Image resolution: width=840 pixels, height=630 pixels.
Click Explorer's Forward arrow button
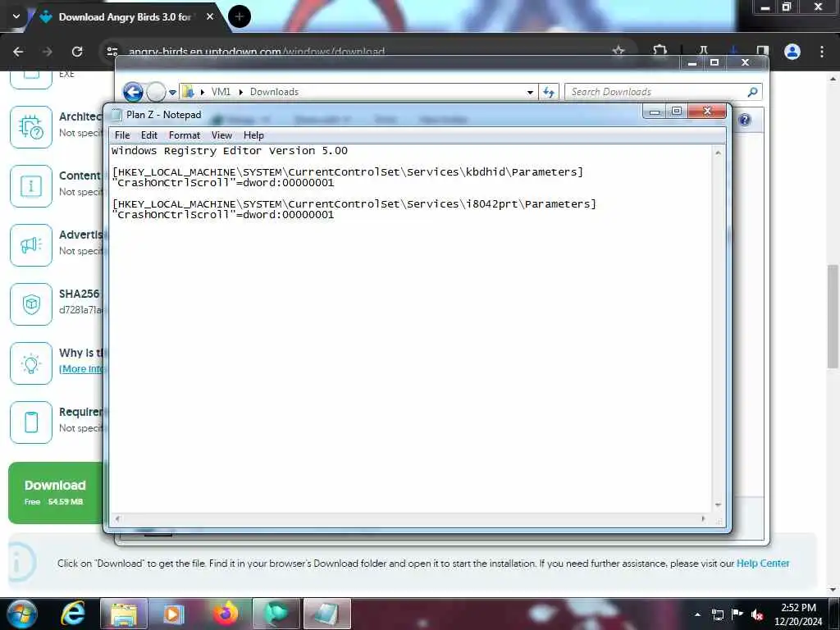point(156,92)
